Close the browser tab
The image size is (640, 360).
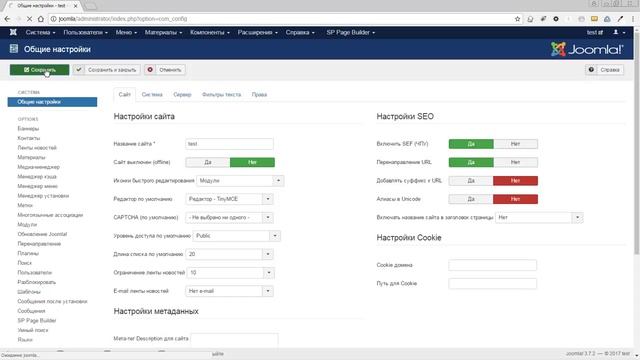point(76,6)
